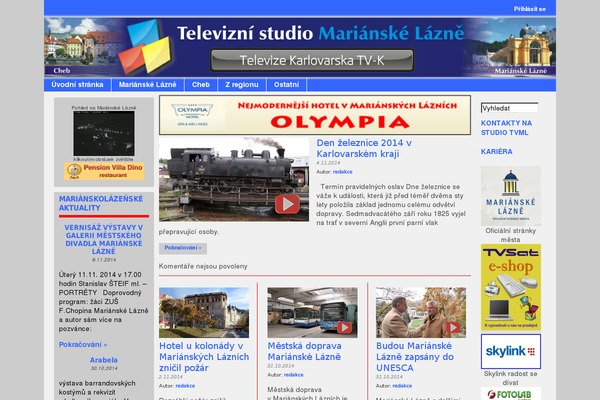Open Den železnice 2014 article title
600x400 pixels.
(x=364, y=148)
